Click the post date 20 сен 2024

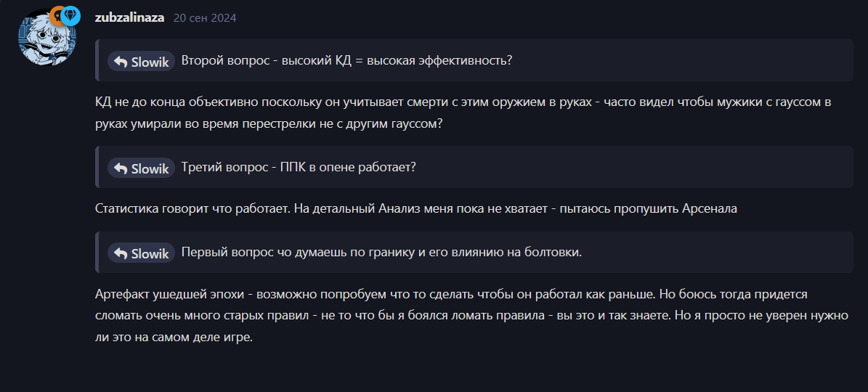coord(205,17)
